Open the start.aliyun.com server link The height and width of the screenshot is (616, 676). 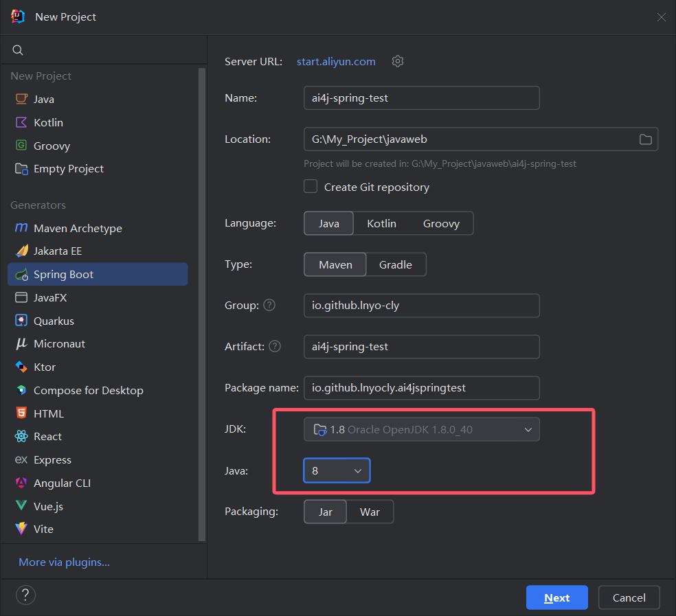336,62
